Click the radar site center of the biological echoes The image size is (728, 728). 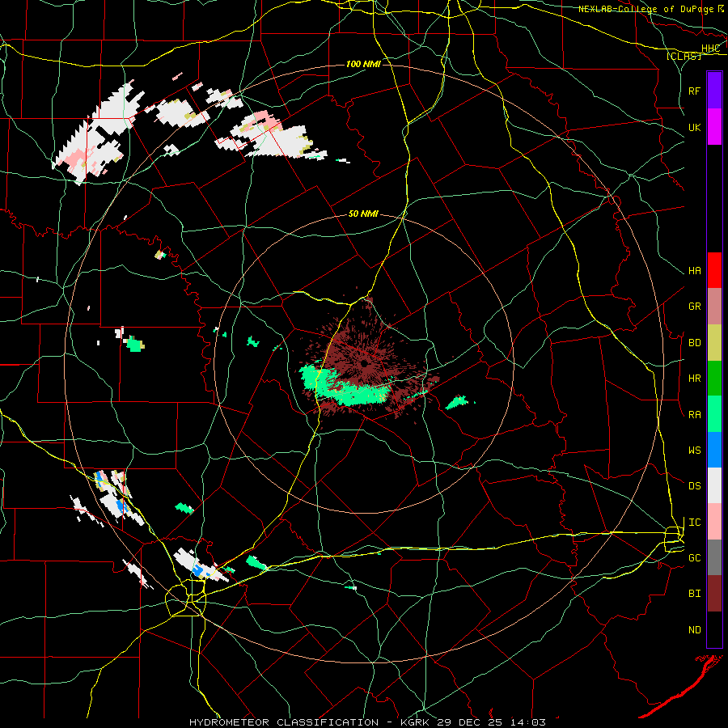point(365,363)
